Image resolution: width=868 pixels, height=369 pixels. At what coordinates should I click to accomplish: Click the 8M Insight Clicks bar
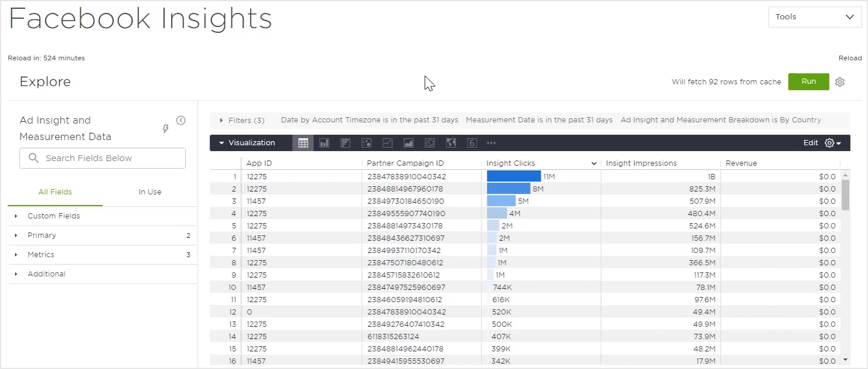pyautogui.click(x=508, y=189)
